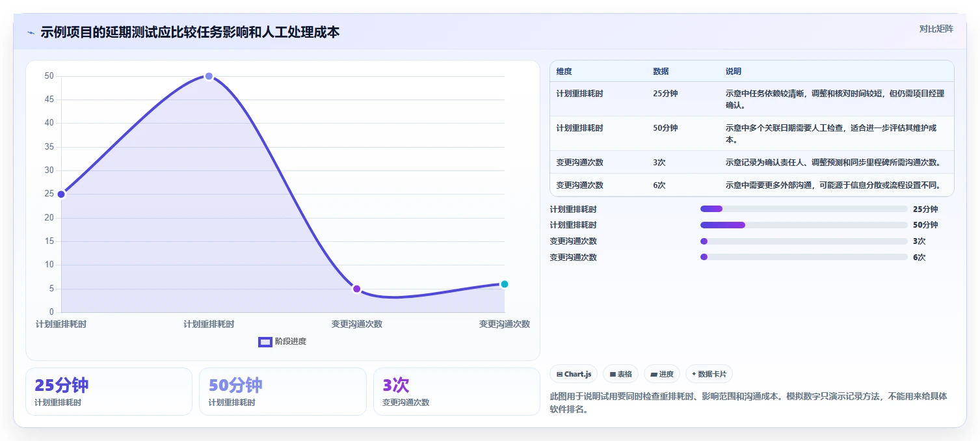Click the 3次 cell in the table
This screenshot has width=980, height=441.
(x=659, y=163)
